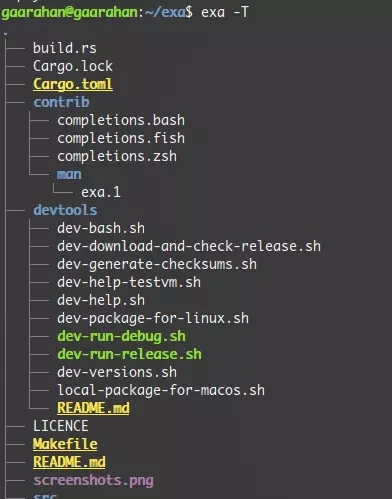
Task: Click completions.bash under contrib
Action: (121, 120)
